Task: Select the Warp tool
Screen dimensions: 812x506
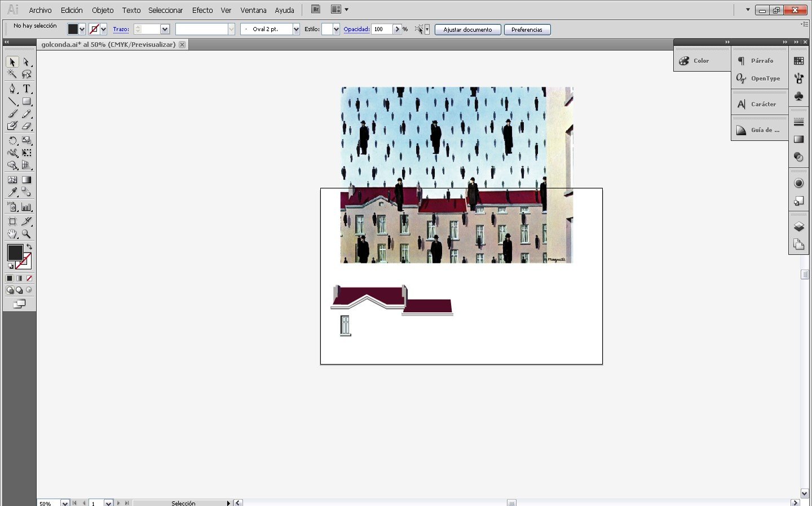Action: [12, 153]
